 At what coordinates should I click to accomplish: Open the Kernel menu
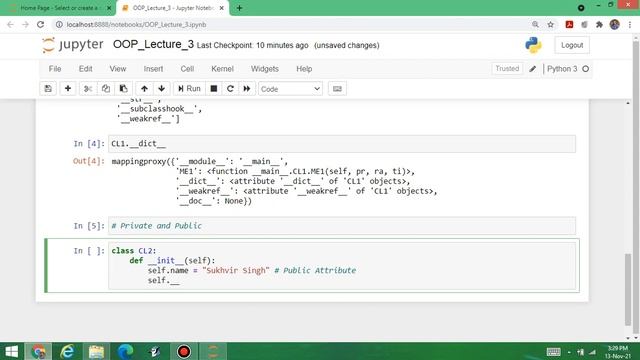[222, 69]
